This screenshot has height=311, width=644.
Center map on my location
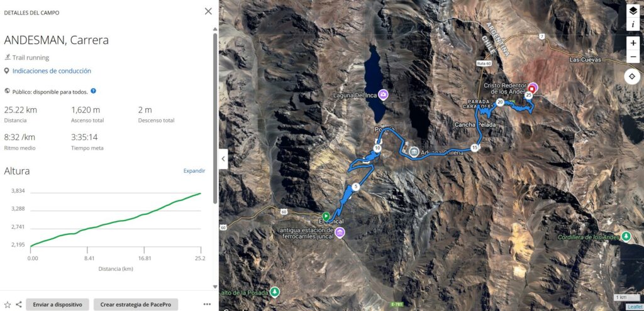point(632,77)
